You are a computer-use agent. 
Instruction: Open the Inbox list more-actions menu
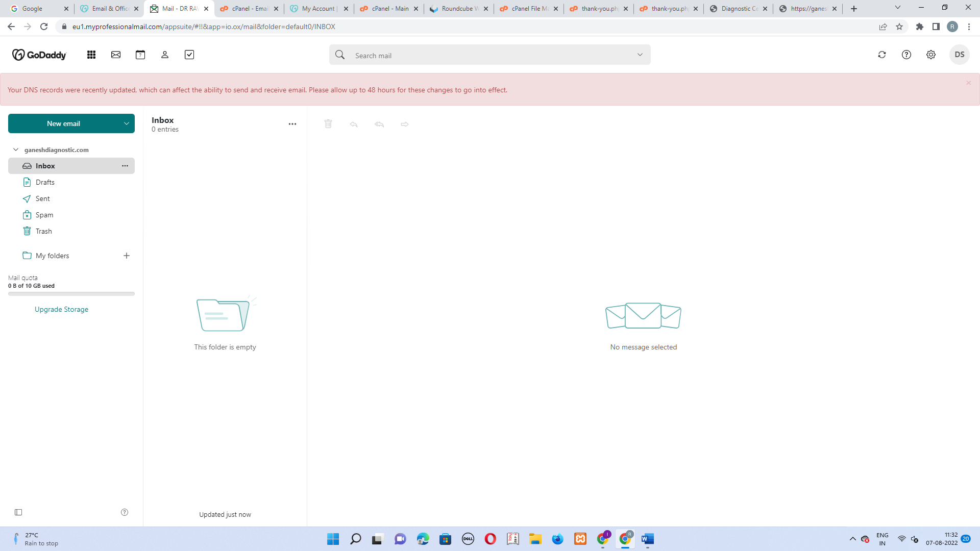(292, 124)
